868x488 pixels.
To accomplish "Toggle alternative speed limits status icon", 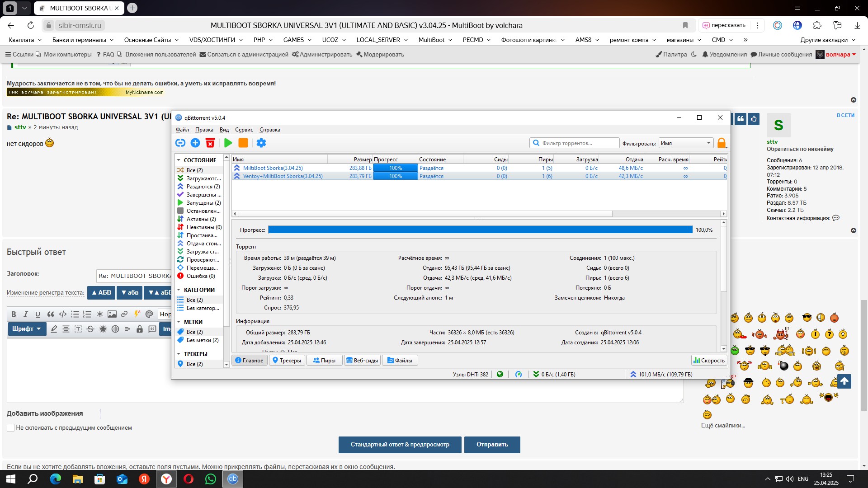I will pos(519,374).
